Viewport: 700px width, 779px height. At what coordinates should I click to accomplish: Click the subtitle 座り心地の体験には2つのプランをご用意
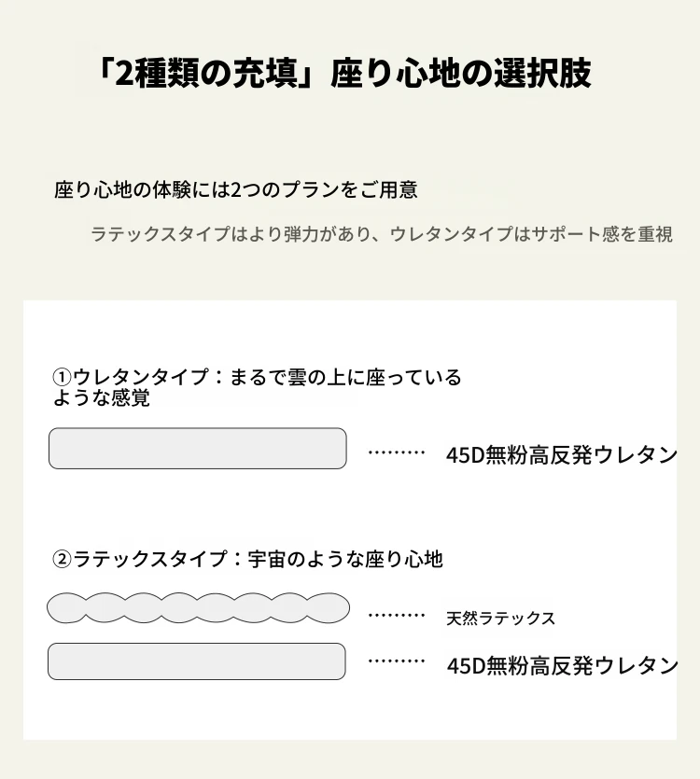pos(236,190)
